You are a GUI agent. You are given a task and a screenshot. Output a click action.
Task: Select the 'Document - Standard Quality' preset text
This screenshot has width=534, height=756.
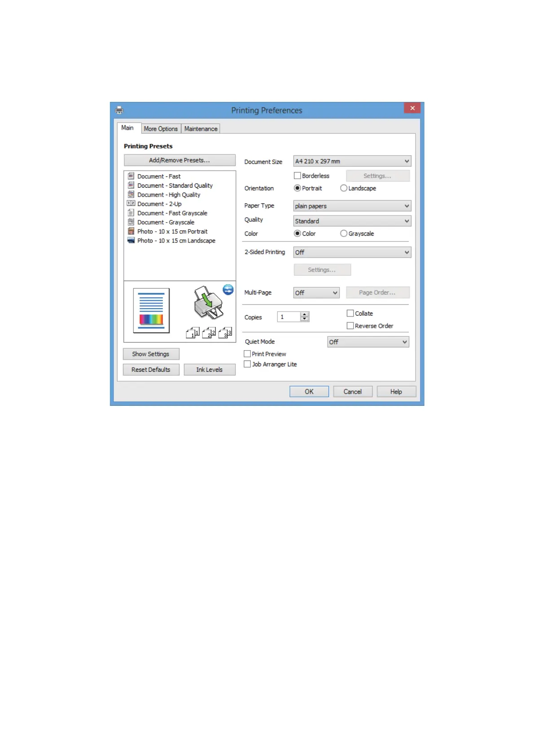tap(175, 185)
